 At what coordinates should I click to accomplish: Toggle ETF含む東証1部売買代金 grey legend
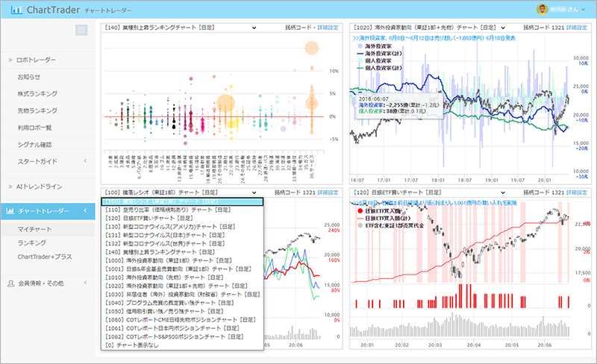[x=390, y=225]
